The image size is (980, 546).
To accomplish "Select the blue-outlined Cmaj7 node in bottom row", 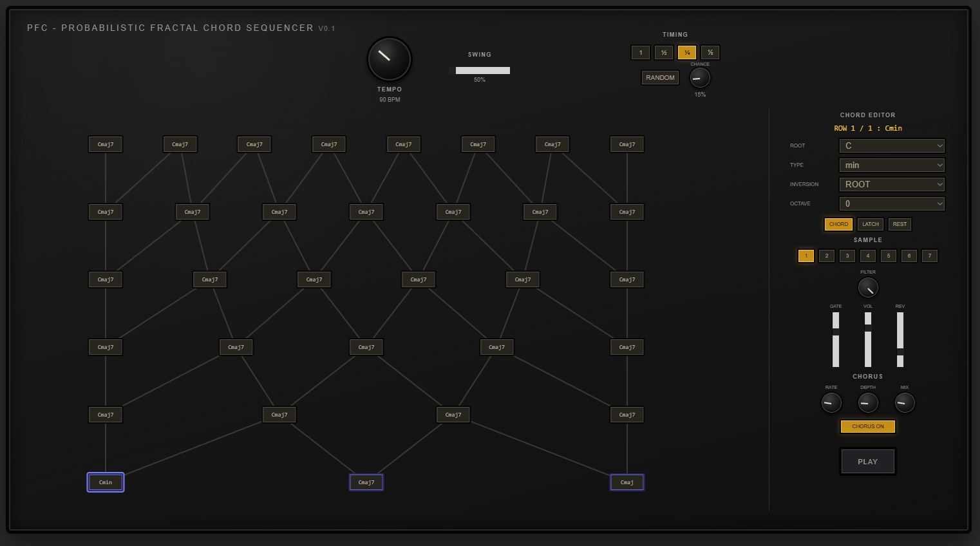I will click(366, 482).
